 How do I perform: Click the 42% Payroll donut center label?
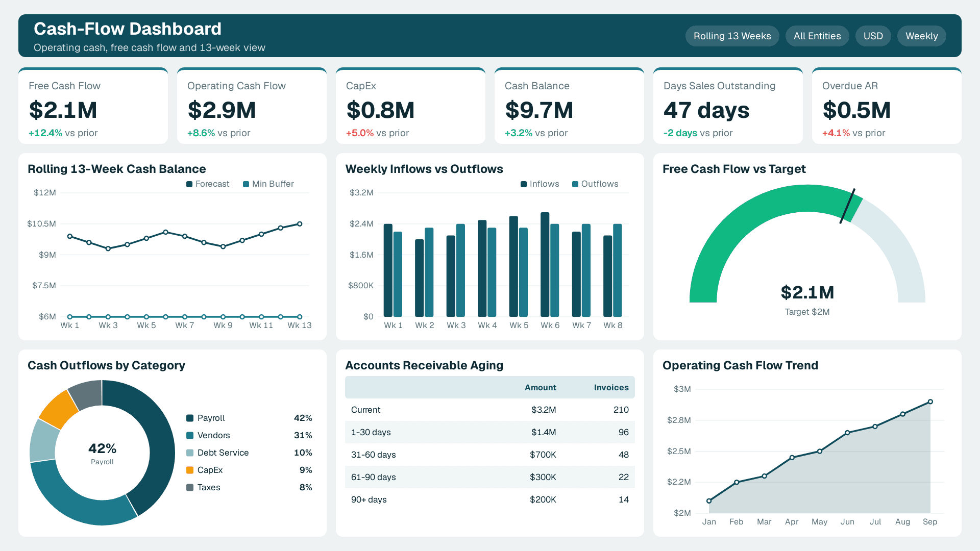click(x=102, y=453)
